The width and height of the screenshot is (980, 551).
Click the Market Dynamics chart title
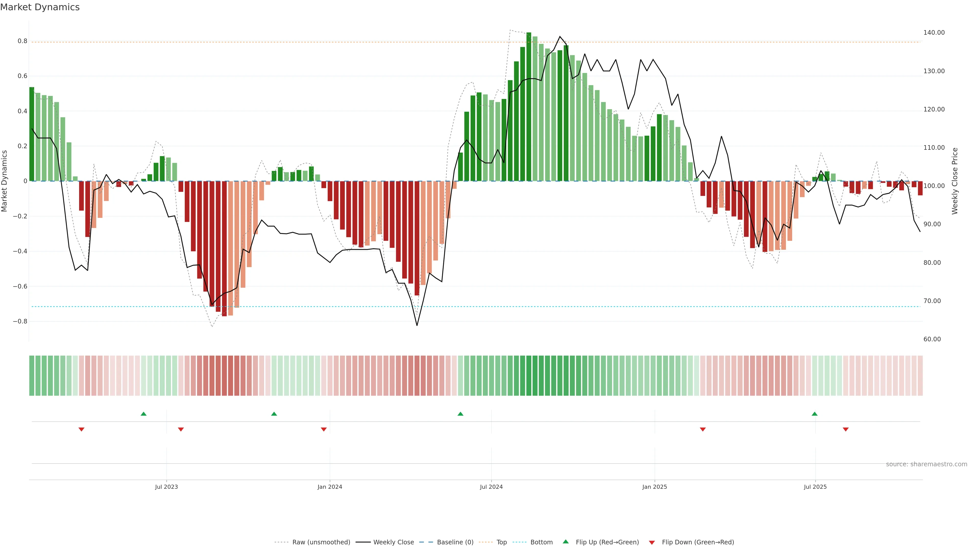(40, 7)
